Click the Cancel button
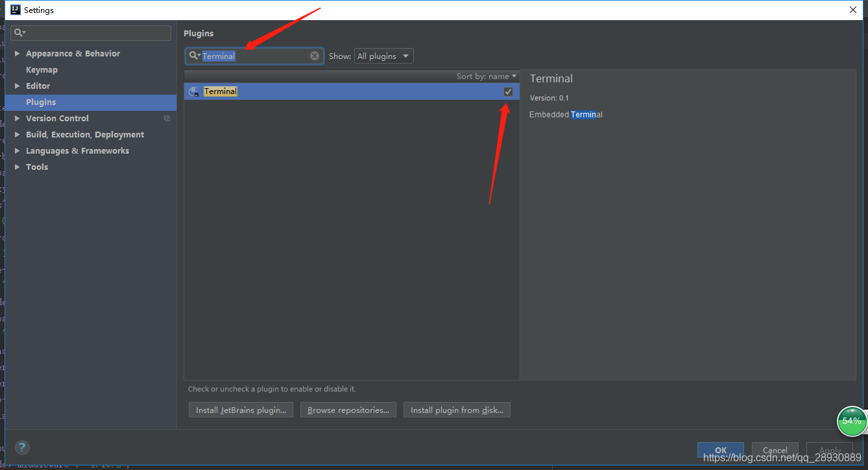 pos(775,450)
